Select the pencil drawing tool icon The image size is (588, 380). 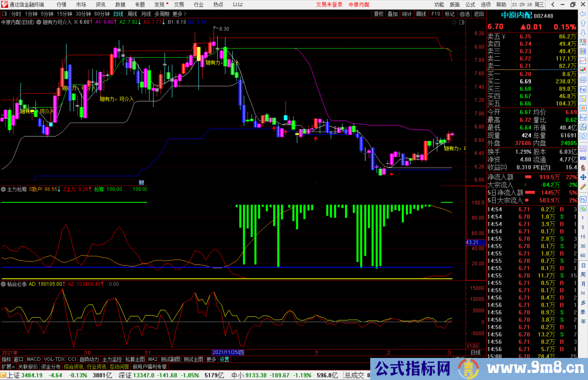(x=583, y=187)
